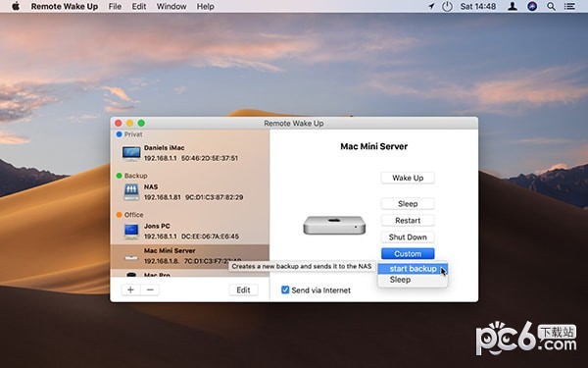Click the blue Privat group dot
Screen dimensions: 588x368
coord(119,134)
